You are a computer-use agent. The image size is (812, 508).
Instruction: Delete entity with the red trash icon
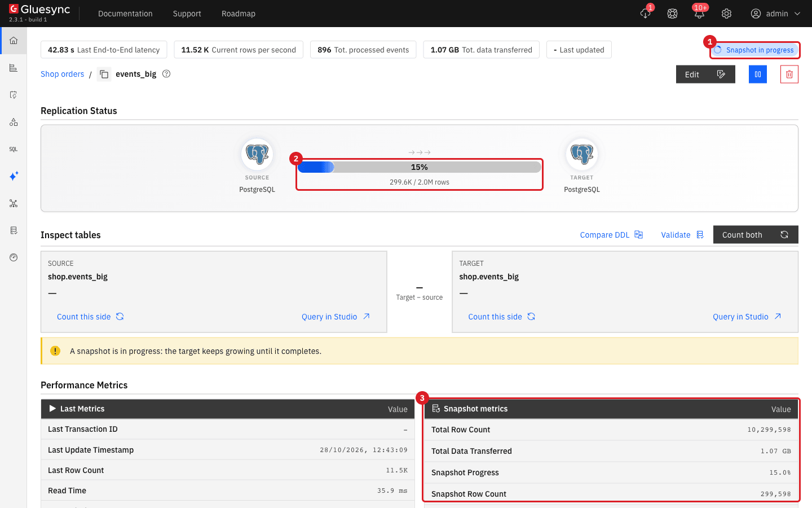(789, 74)
